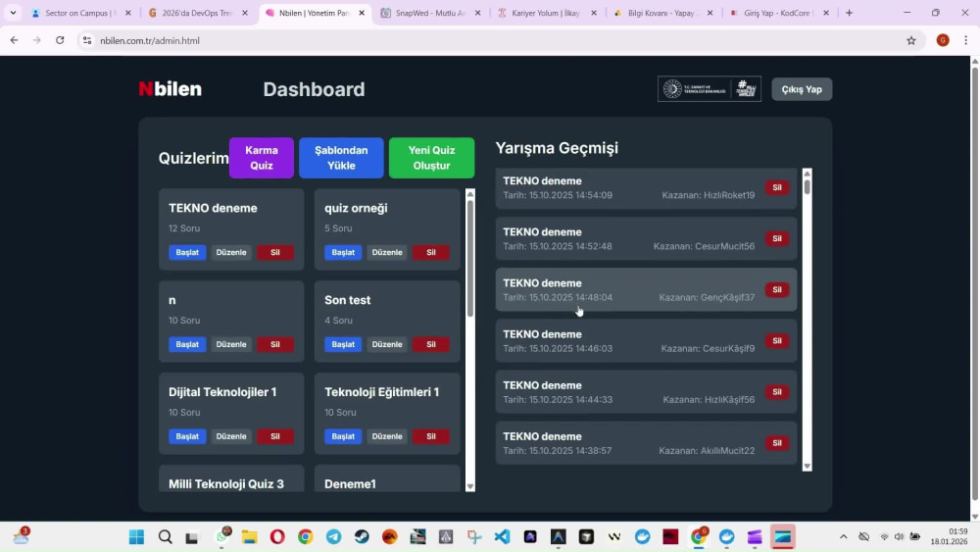This screenshot has height=552, width=980.
Task: Edit the Dijital Teknolojiler 1 quiz
Action: pos(231,435)
